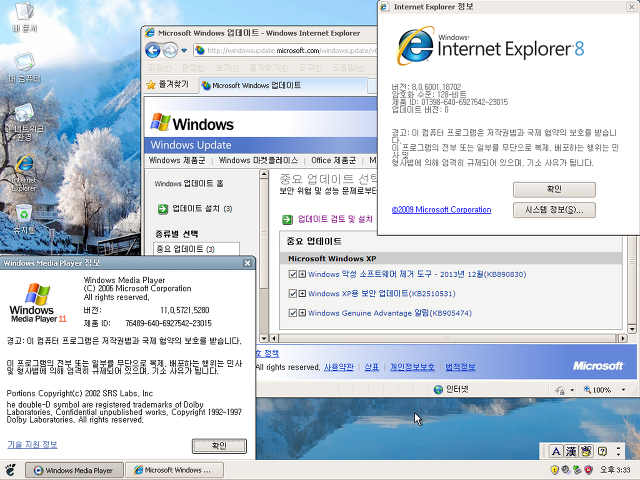
Task: Confirm IE About dialog with 확인
Action: pyautogui.click(x=554, y=189)
